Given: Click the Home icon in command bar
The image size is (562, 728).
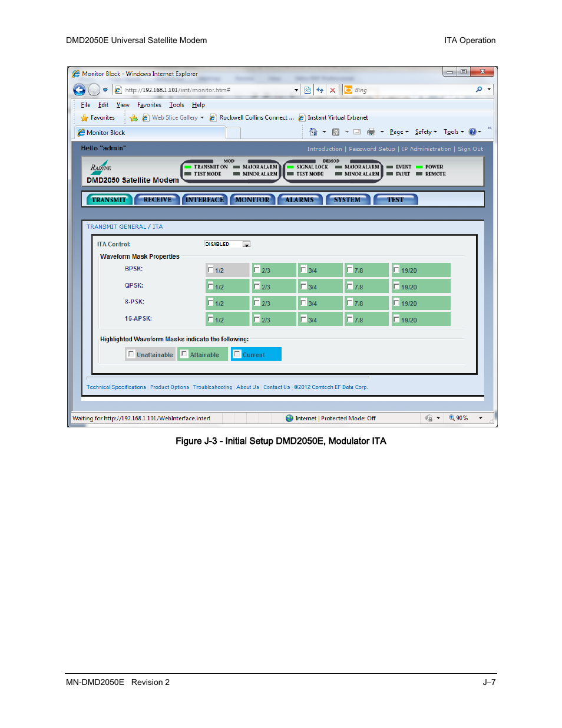Looking at the screenshot, I should (x=313, y=132).
